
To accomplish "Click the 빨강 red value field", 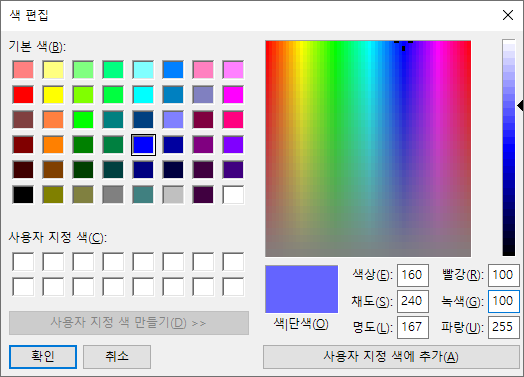I will tap(504, 275).
